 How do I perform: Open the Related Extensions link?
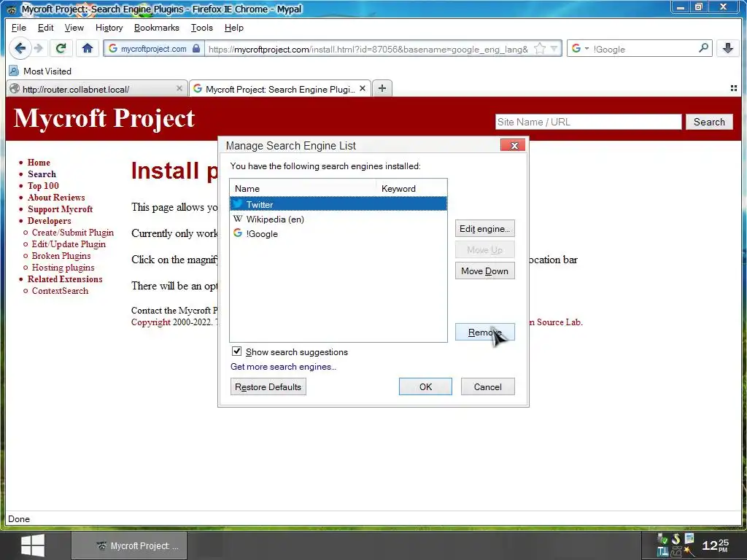tap(65, 279)
